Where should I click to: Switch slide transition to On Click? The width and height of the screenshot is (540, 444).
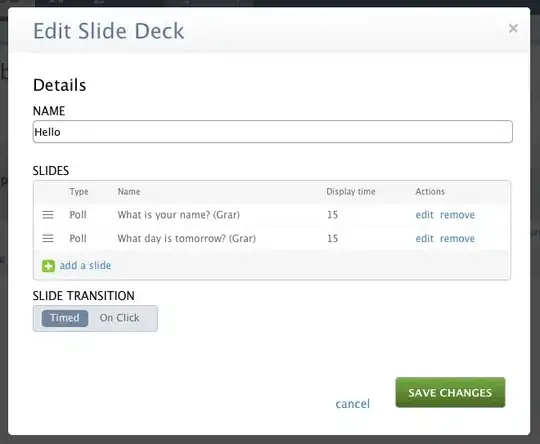[120, 318]
